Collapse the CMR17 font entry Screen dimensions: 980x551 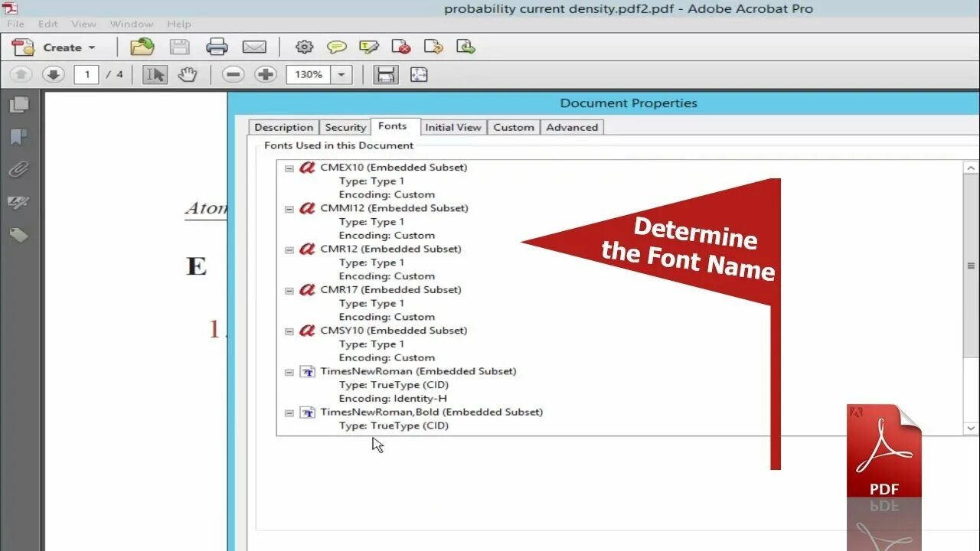289,291
